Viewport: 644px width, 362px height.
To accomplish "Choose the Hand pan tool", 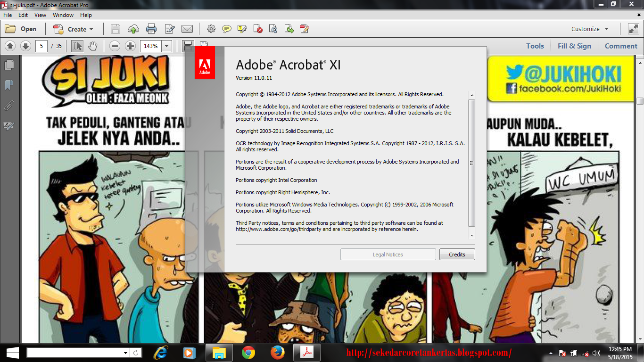I will pyautogui.click(x=93, y=46).
